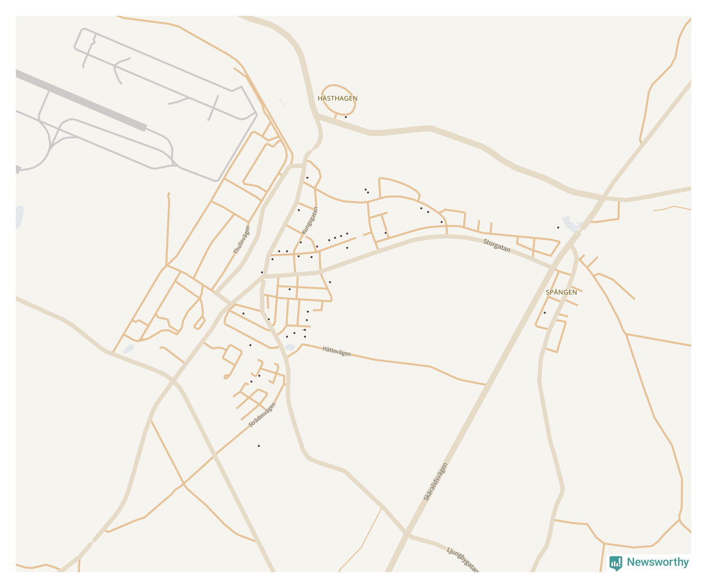This screenshot has height=588, width=707.
Task: Click the dot marker on Hästhagen loop
Action: pos(346,117)
